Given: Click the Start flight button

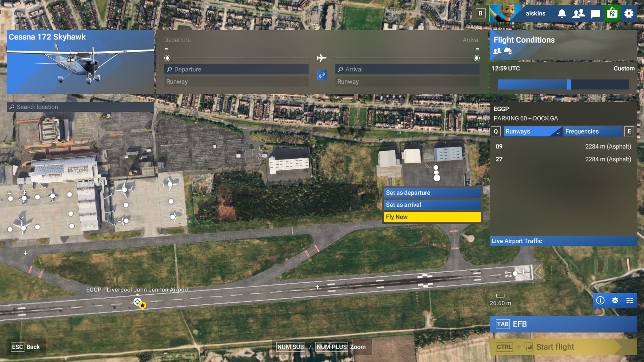Looking at the screenshot, I should click(x=563, y=347).
